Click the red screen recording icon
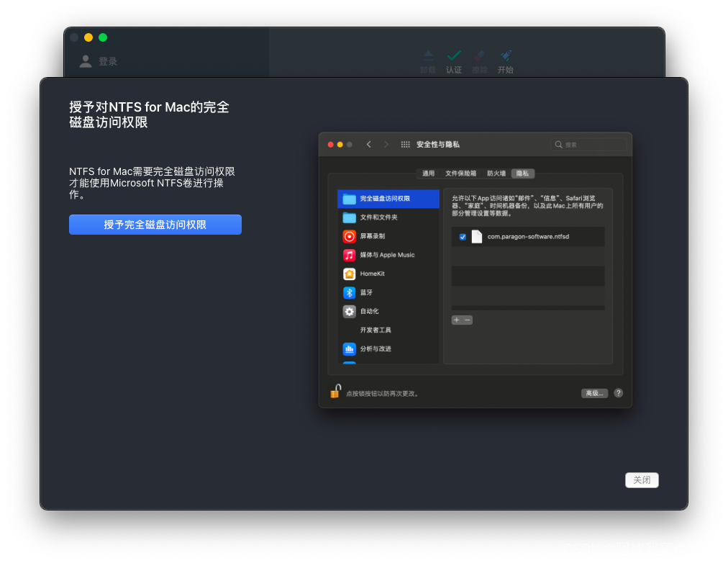728x563 pixels. (349, 236)
